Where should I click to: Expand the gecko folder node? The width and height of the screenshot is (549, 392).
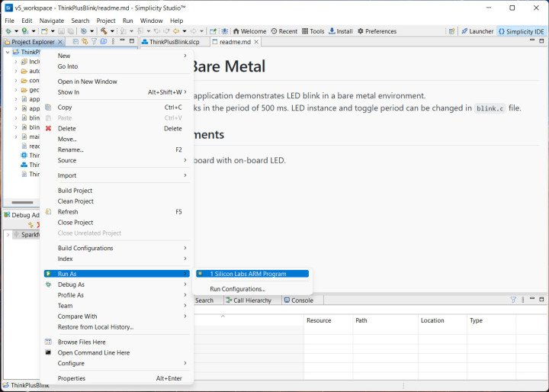[16, 90]
